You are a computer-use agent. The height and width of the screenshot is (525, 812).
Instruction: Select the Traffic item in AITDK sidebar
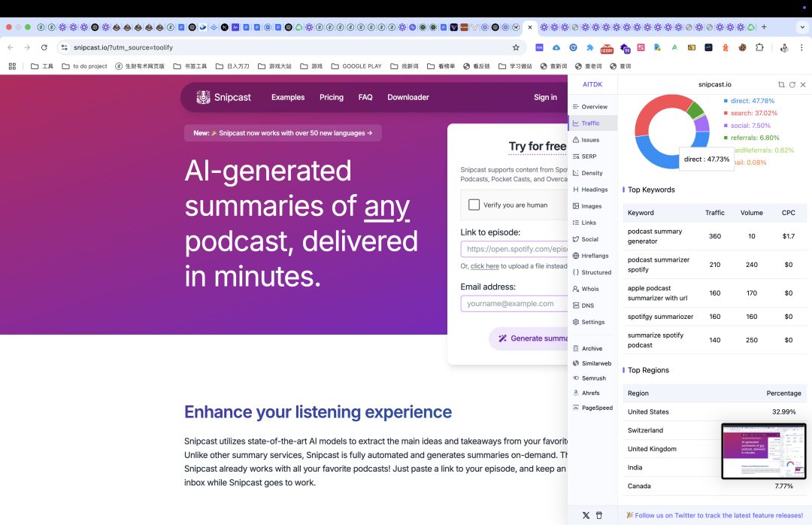click(x=592, y=123)
